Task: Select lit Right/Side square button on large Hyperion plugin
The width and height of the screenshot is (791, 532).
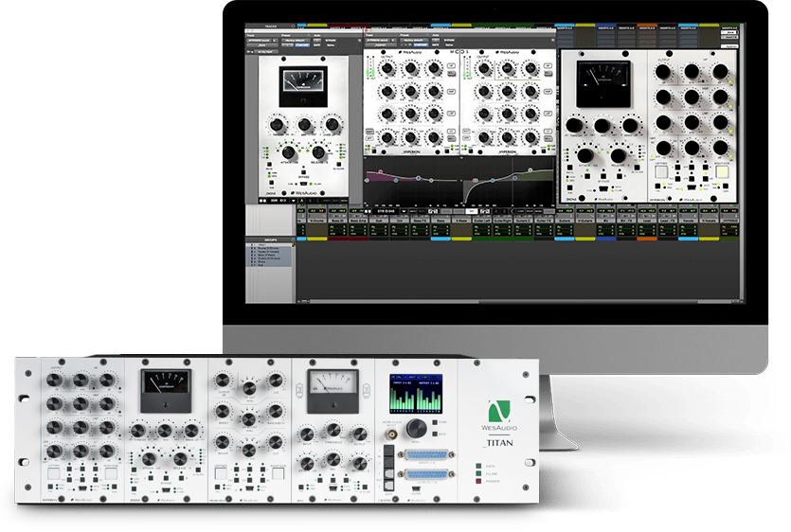Action: pos(723,172)
